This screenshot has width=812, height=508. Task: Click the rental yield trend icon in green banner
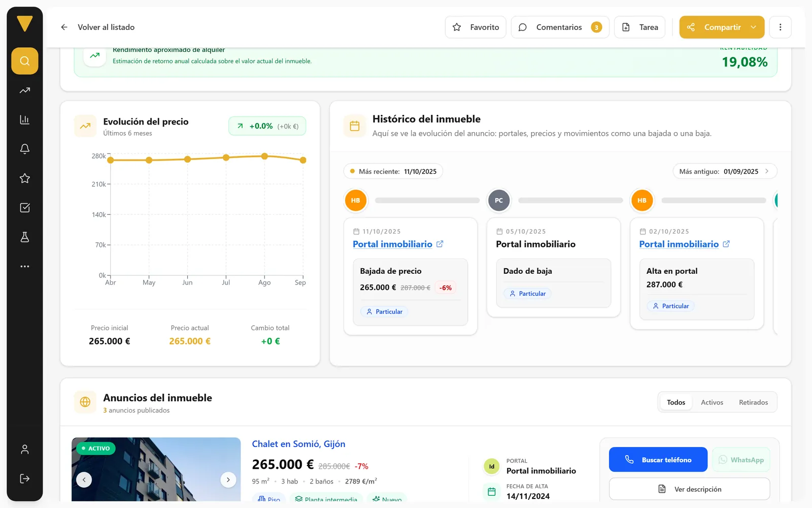(x=95, y=56)
